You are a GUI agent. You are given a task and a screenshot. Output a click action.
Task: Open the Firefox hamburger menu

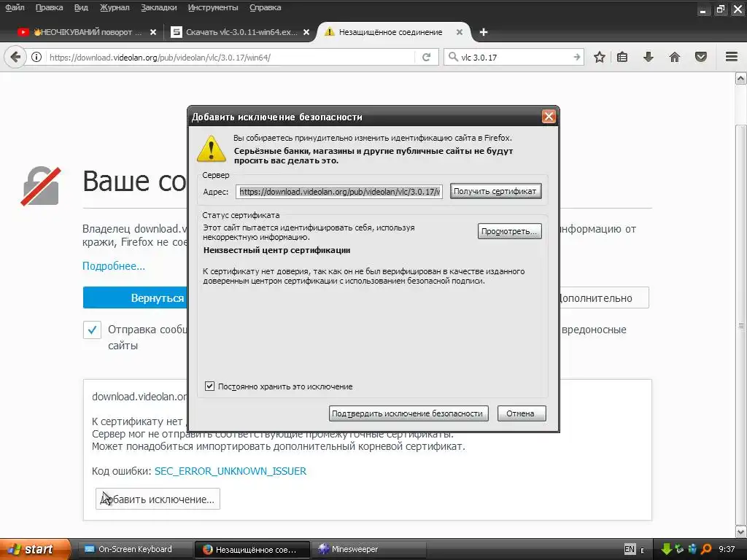732,57
